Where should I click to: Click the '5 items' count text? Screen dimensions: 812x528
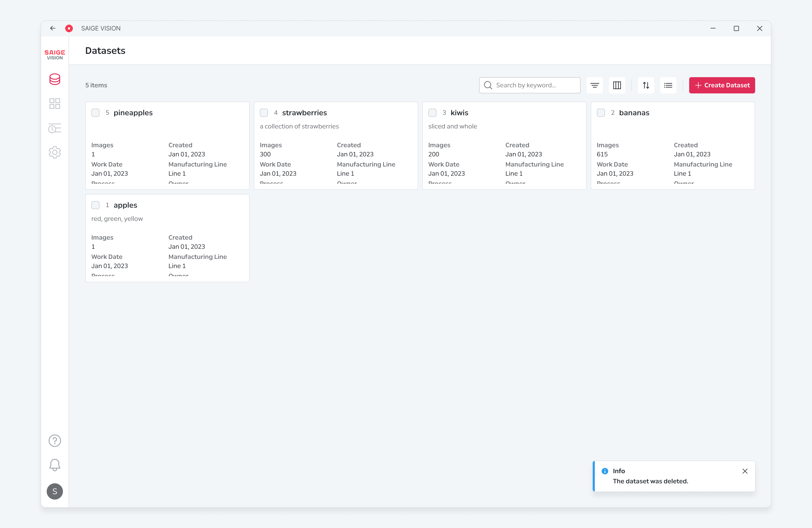pyautogui.click(x=96, y=85)
